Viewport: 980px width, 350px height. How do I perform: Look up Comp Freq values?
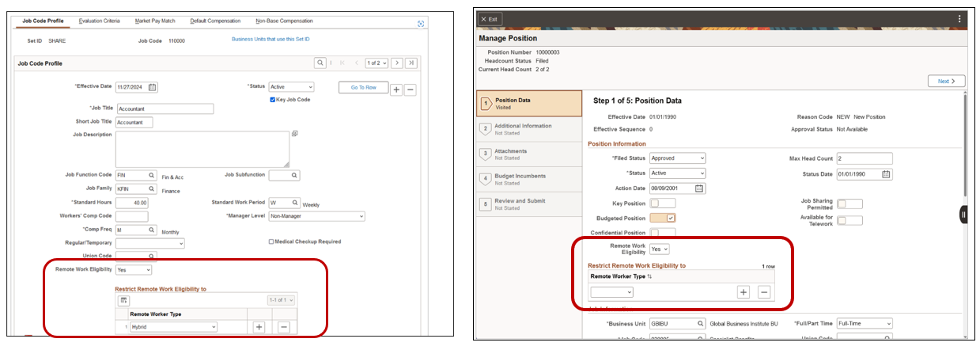coord(151,230)
